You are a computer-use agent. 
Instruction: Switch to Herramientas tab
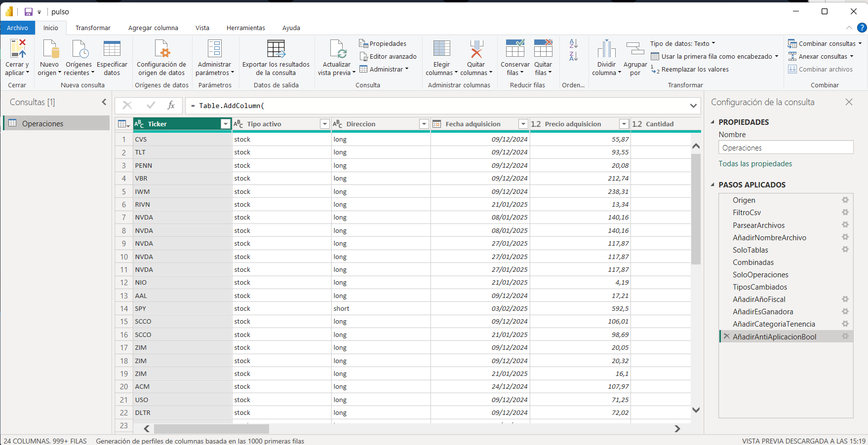coord(246,28)
